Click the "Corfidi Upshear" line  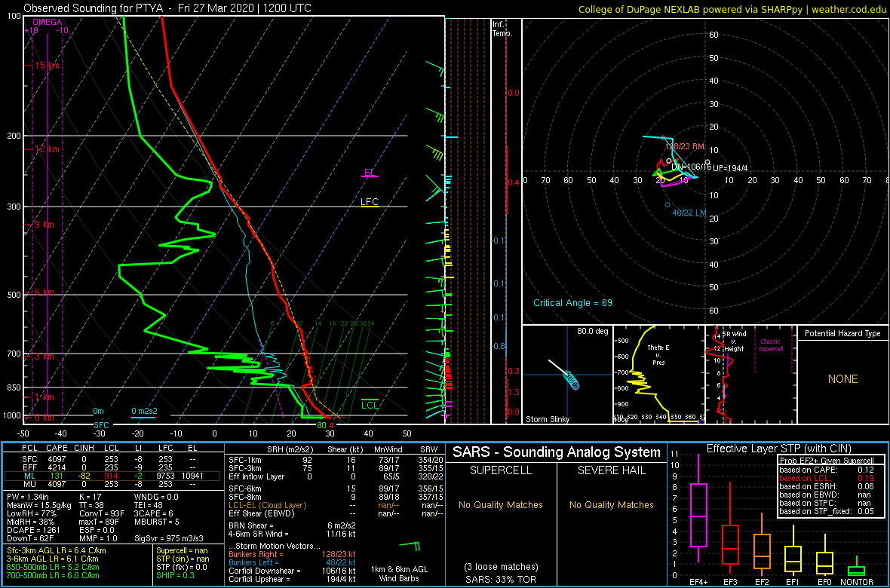coord(292,578)
